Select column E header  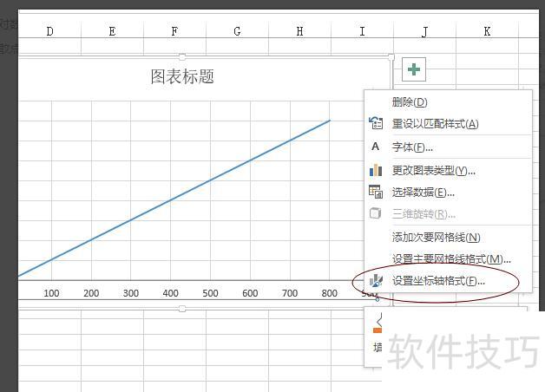(112, 31)
